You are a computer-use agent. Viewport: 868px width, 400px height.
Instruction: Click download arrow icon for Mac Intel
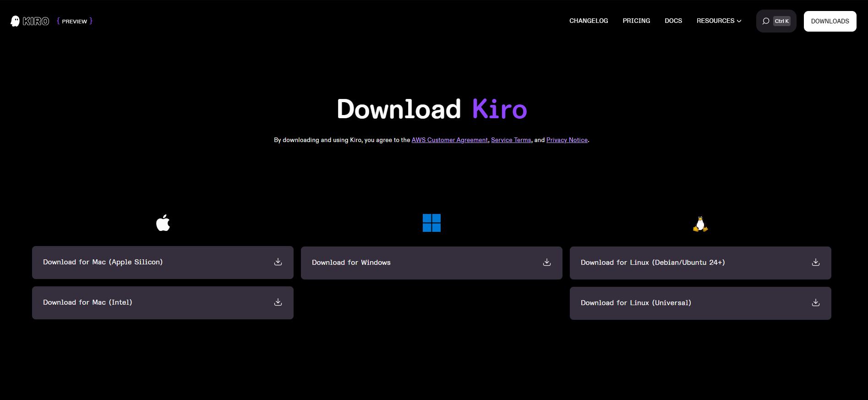pos(278,302)
